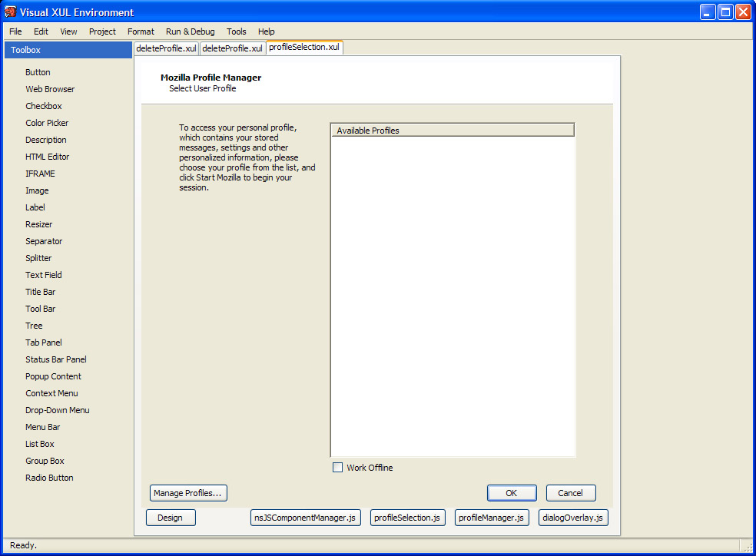Open the Project menu

coord(102,31)
